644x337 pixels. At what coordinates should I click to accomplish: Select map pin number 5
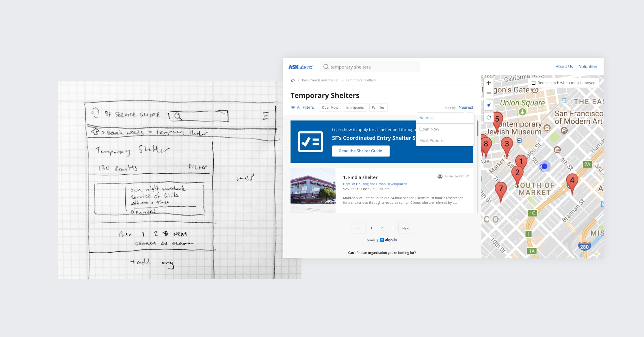[497, 119]
